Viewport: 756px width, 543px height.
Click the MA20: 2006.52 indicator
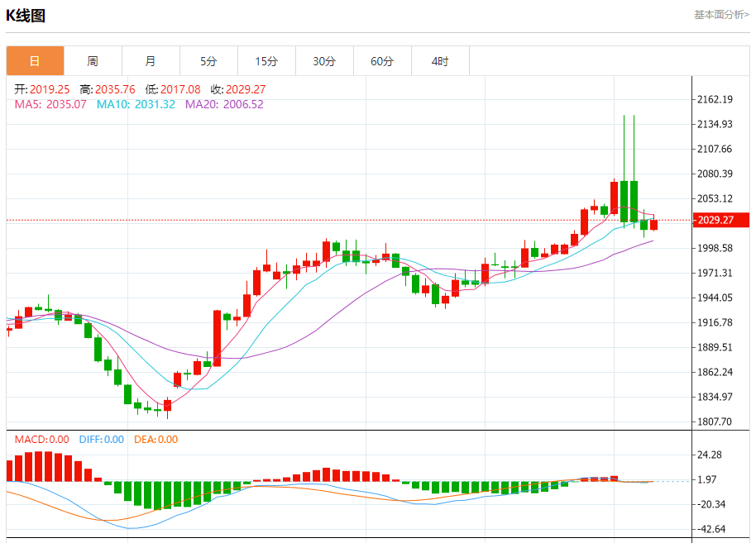224,105
